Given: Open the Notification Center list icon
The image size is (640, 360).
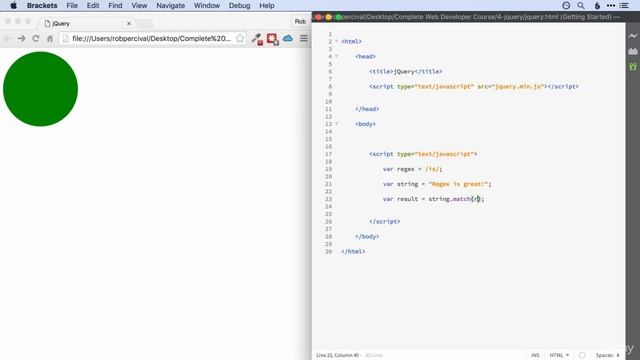Looking at the screenshot, I should [624, 5].
